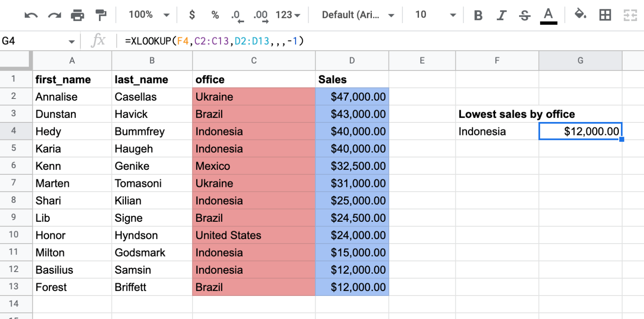644x319 pixels.
Task: Select the Print icon
Action: click(78, 15)
